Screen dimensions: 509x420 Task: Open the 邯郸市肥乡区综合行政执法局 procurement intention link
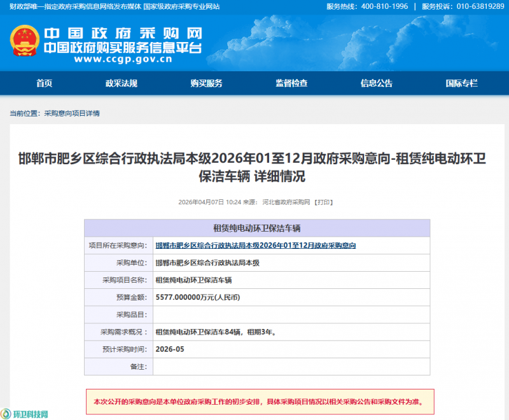coord(255,246)
